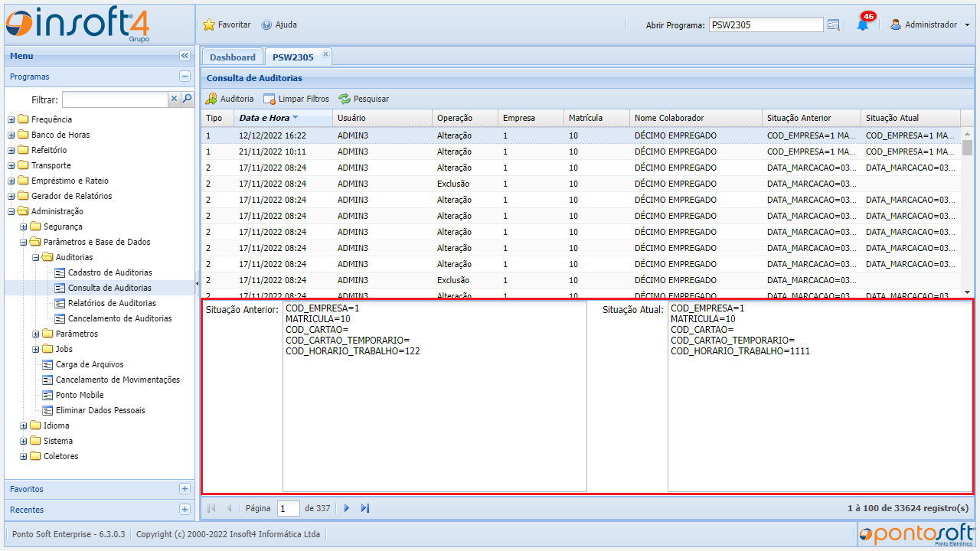Click the filter search magnifier icon
The image size is (980, 551).
pyautogui.click(x=187, y=99)
